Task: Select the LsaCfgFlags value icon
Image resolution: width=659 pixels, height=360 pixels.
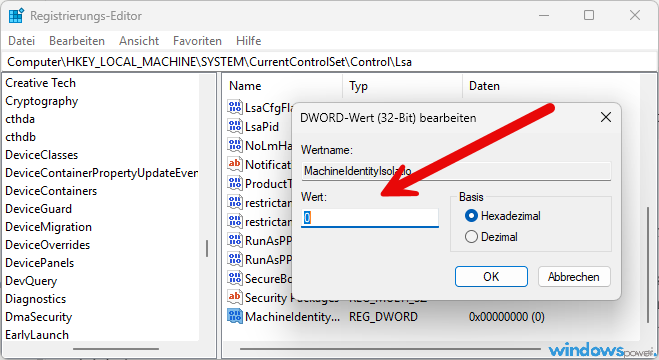Action: tap(235, 107)
